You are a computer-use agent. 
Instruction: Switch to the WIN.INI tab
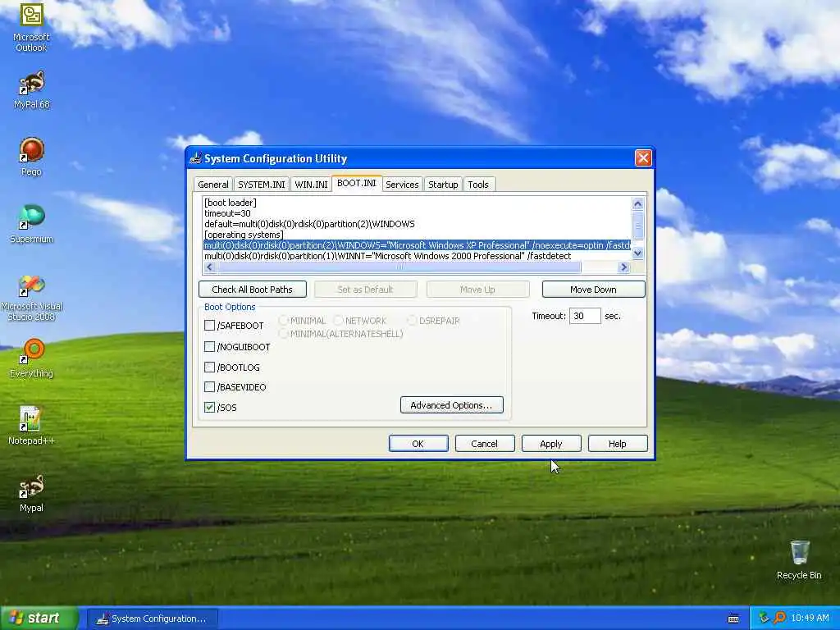click(311, 185)
